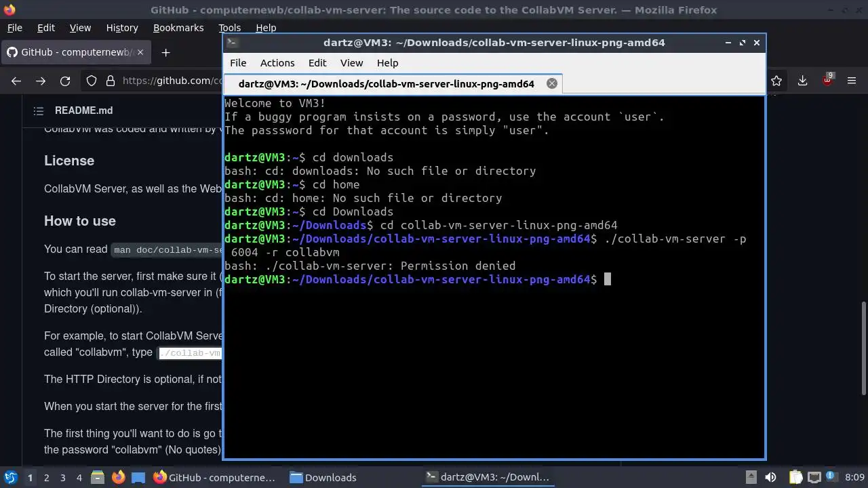Go back in Firefox history

click(16, 81)
